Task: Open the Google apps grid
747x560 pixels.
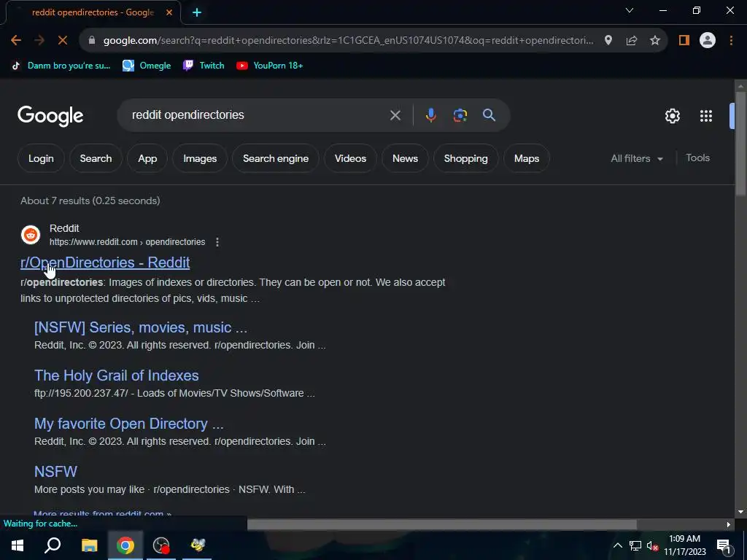Action: coord(705,116)
